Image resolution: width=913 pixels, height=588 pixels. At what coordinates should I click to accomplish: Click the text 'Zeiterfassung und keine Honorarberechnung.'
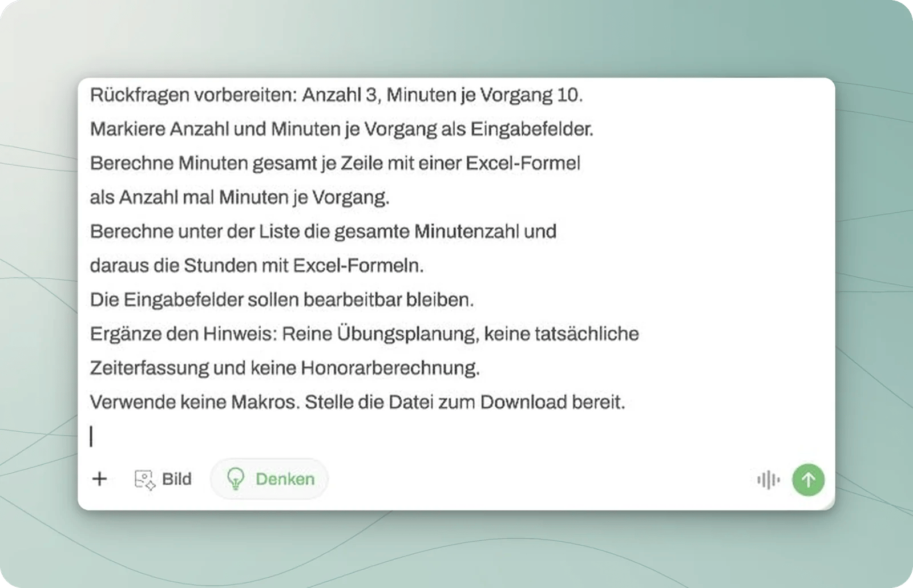pos(285,368)
